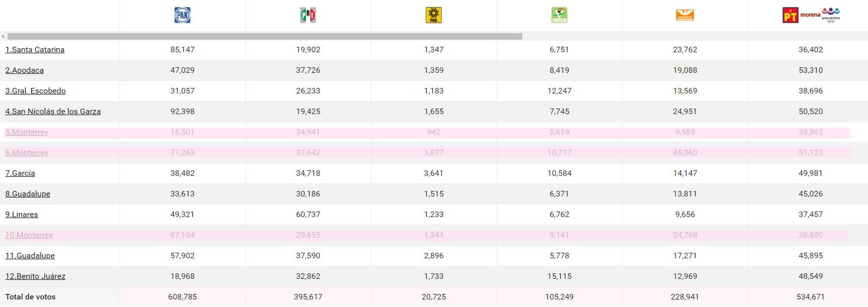Open 4.San Nicolás de los Garza link
The height and width of the screenshot is (307, 868).
coord(53,112)
